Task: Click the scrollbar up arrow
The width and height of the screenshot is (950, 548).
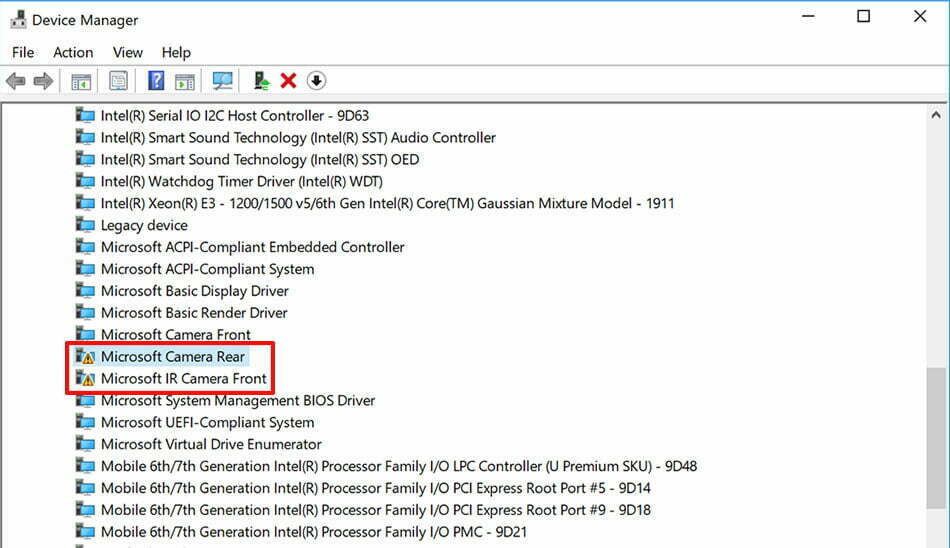Action: click(936, 115)
